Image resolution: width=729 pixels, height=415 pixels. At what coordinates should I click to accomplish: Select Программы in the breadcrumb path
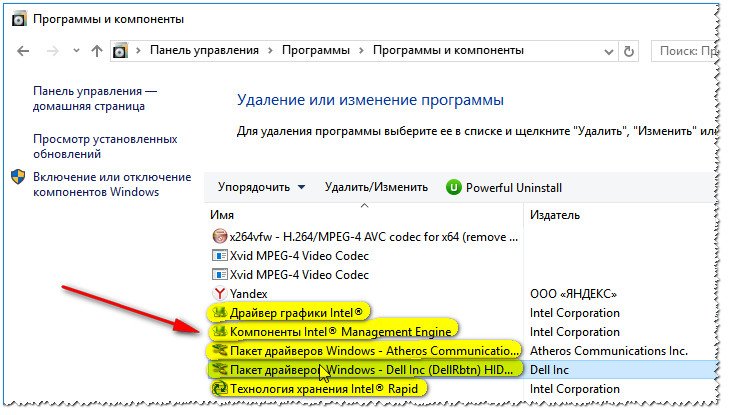[x=318, y=50]
